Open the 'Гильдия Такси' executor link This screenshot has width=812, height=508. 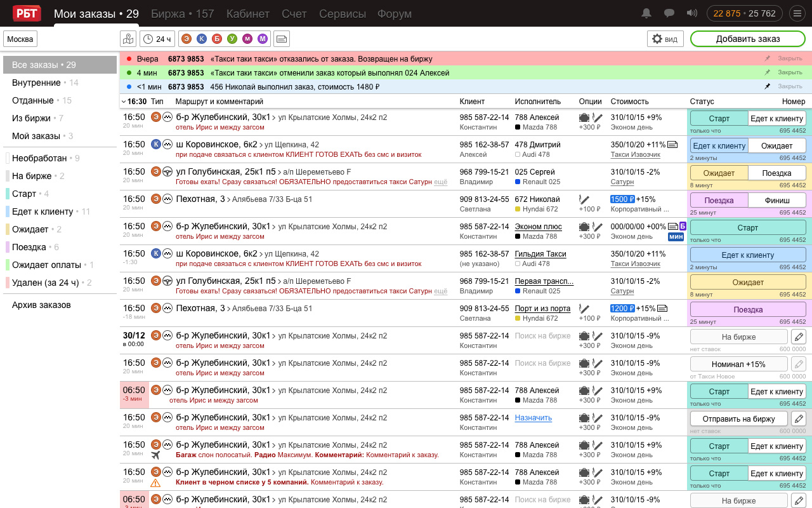pyautogui.click(x=540, y=254)
